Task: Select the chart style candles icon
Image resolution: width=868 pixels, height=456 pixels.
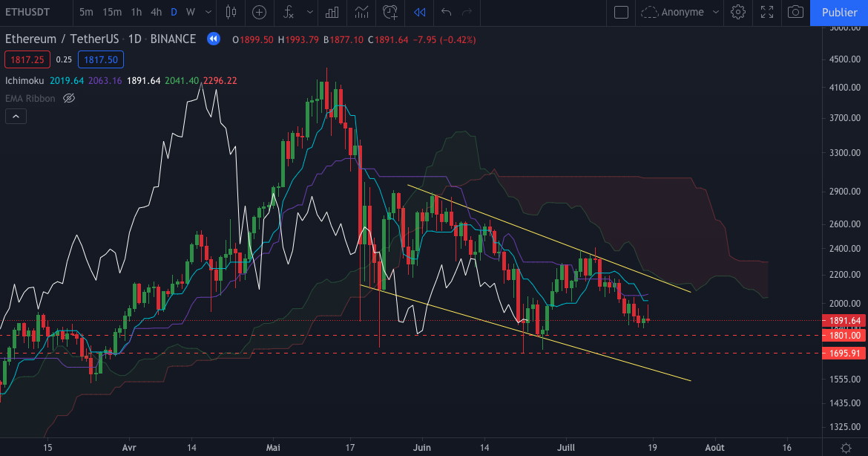Action: (x=230, y=13)
